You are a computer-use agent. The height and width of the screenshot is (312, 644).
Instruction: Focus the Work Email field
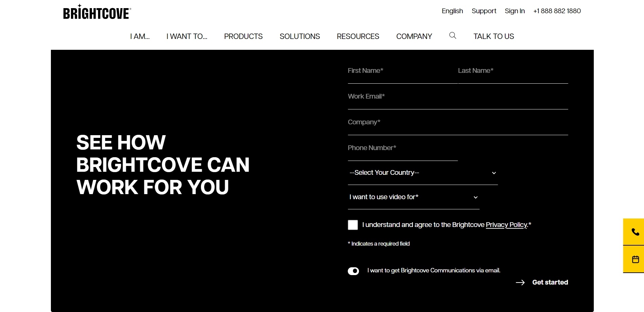458,97
